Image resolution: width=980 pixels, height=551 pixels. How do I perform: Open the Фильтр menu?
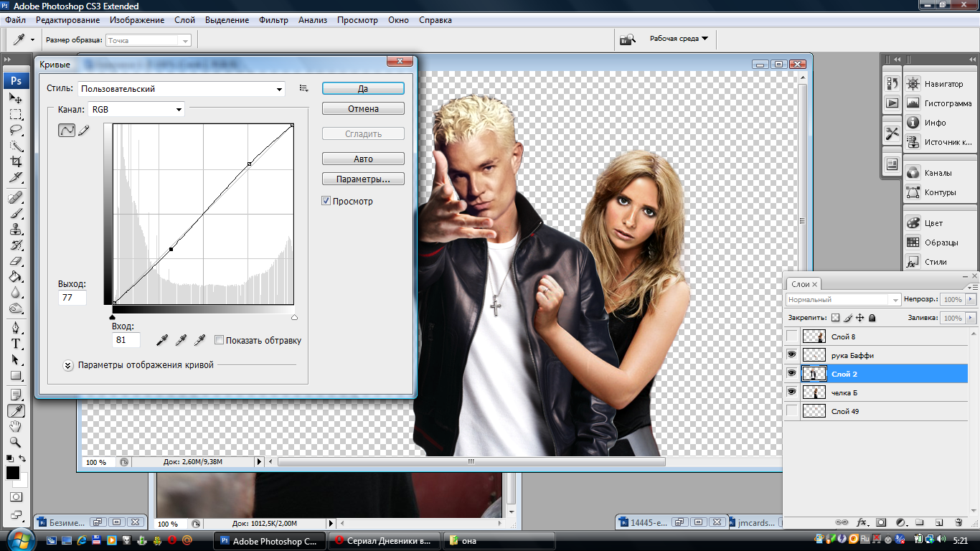(273, 20)
